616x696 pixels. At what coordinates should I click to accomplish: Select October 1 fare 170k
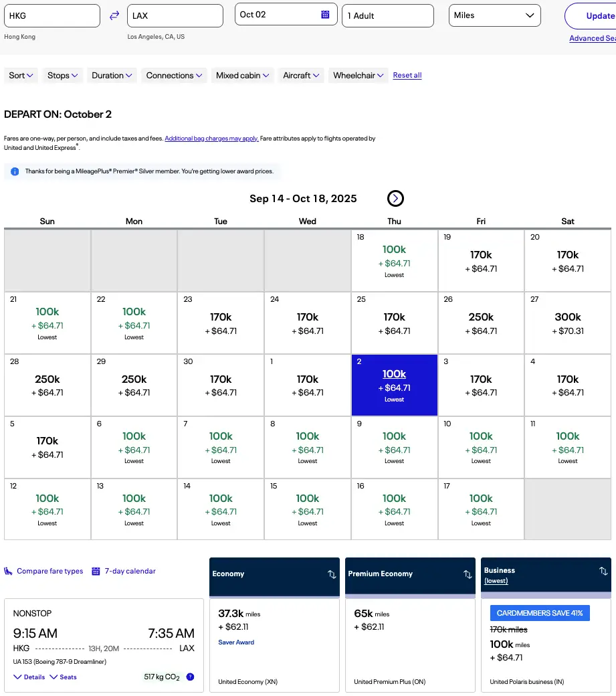coord(308,385)
